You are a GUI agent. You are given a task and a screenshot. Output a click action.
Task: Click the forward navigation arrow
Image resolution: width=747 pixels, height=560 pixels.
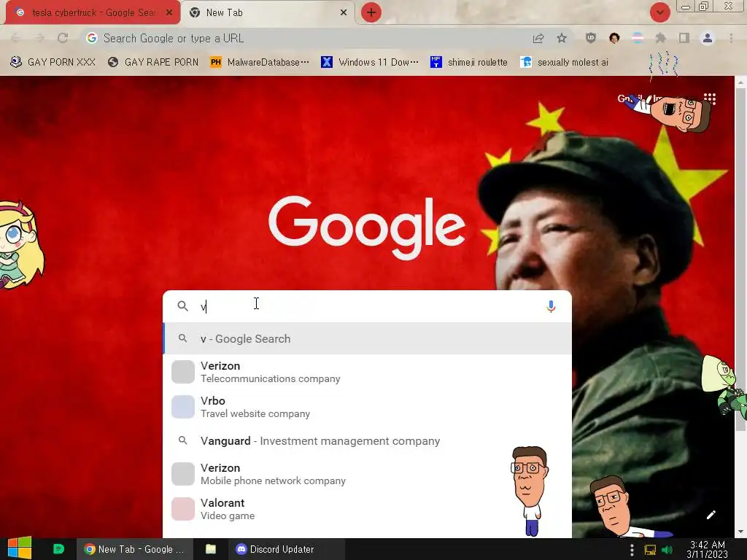(x=39, y=38)
